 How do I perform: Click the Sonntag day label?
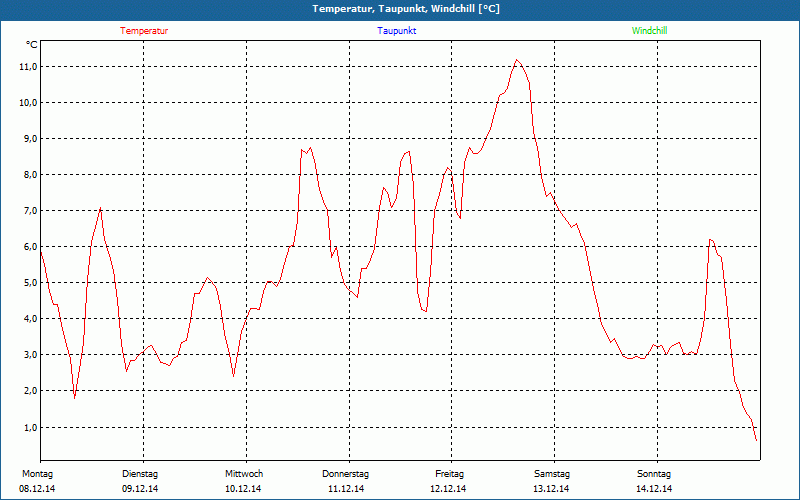pyautogui.click(x=654, y=474)
